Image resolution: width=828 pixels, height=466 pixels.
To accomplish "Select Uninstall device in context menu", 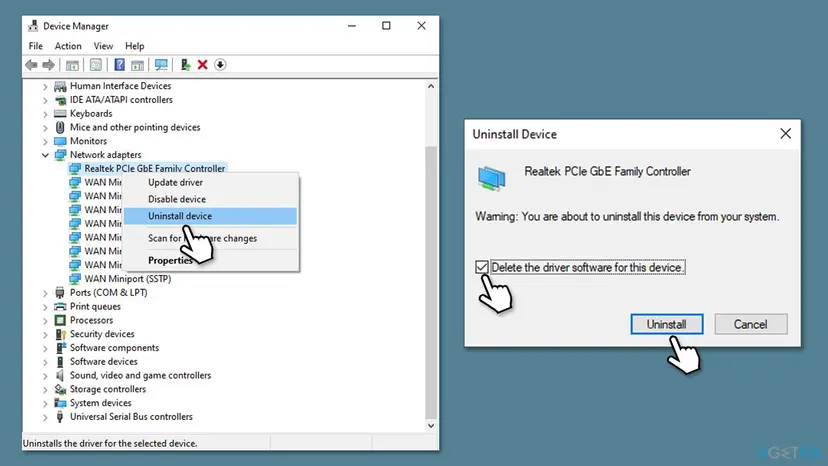I will (211, 216).
